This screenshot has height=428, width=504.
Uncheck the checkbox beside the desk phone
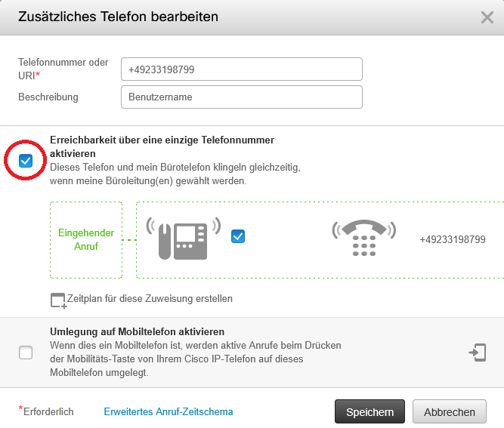[238, 236]
